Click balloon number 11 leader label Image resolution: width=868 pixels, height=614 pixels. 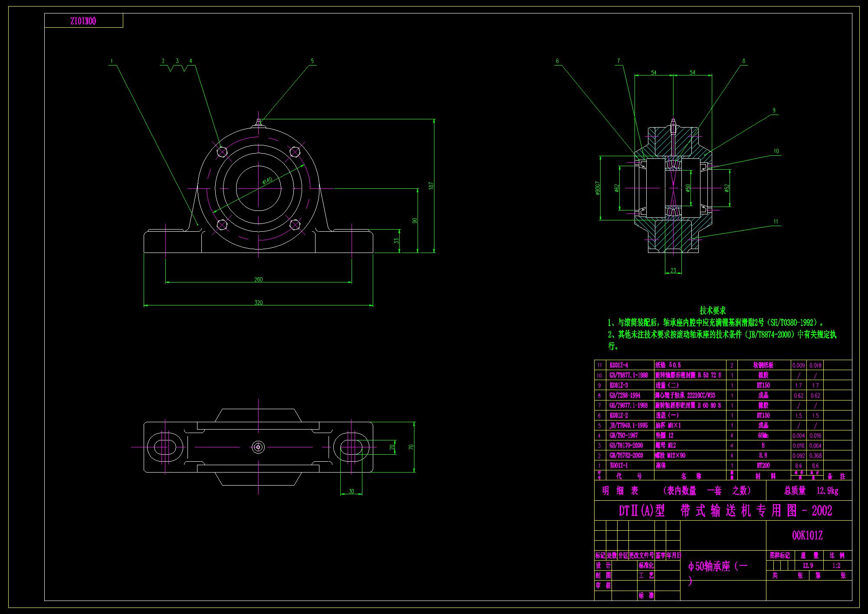(776, 221)
